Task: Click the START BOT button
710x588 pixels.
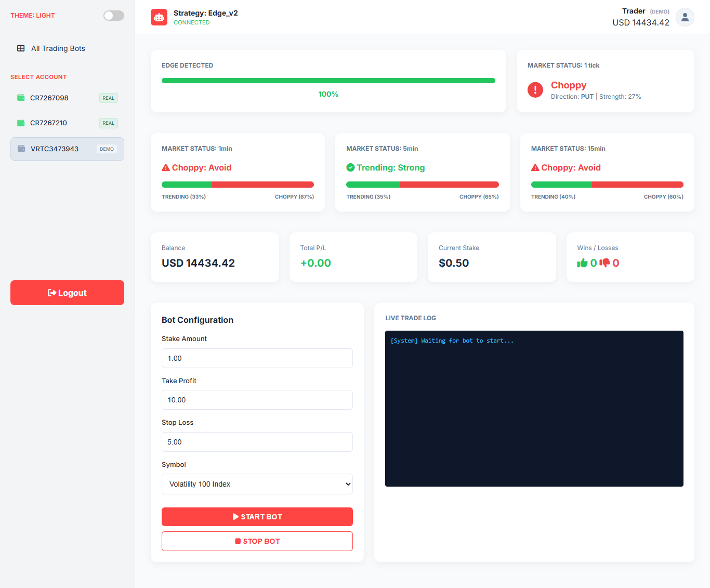Action: (x=257, y=517)
